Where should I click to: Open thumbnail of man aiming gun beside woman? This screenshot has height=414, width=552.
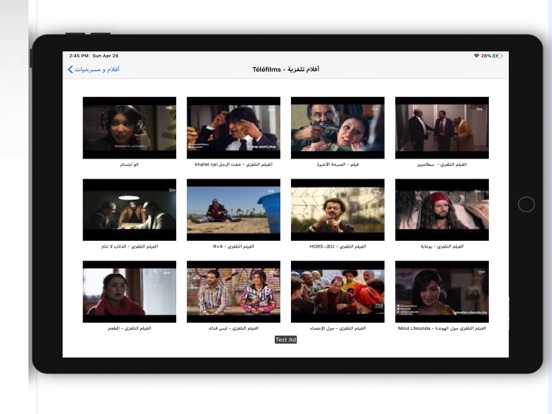[338, 128]
